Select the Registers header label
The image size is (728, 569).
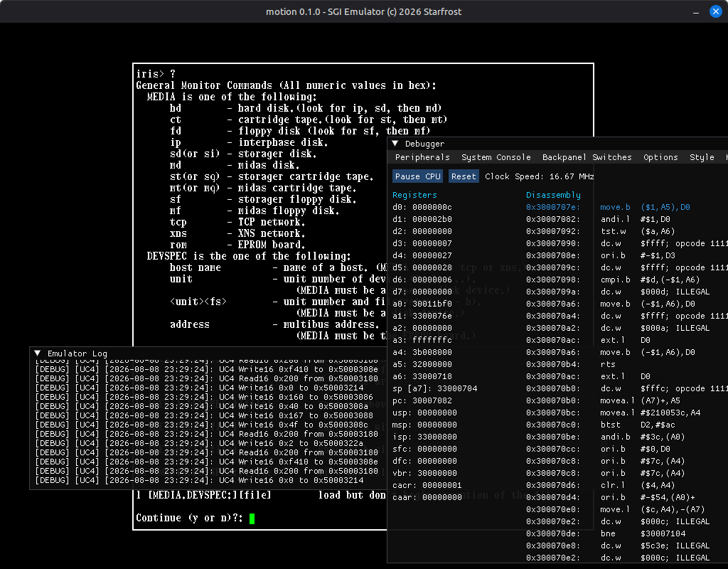coord(414,195)
